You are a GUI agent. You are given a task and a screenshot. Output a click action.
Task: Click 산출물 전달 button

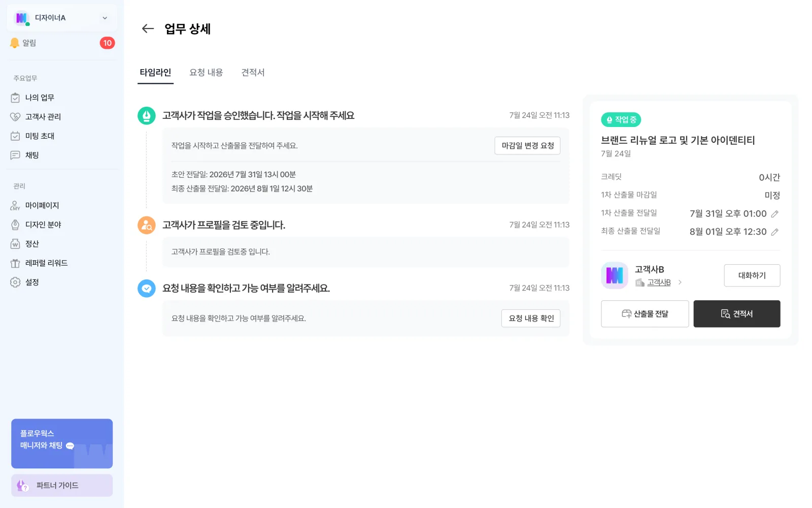(645, 314)
